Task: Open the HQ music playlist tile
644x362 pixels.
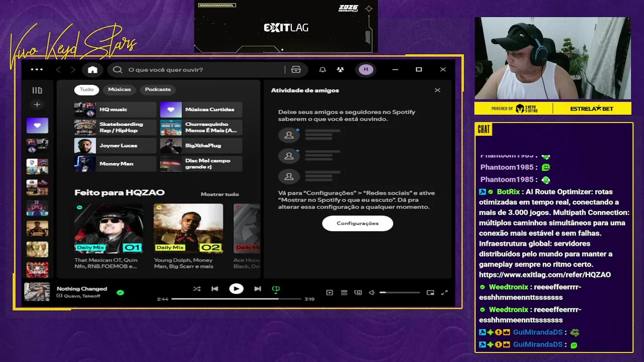Action: 115,110
